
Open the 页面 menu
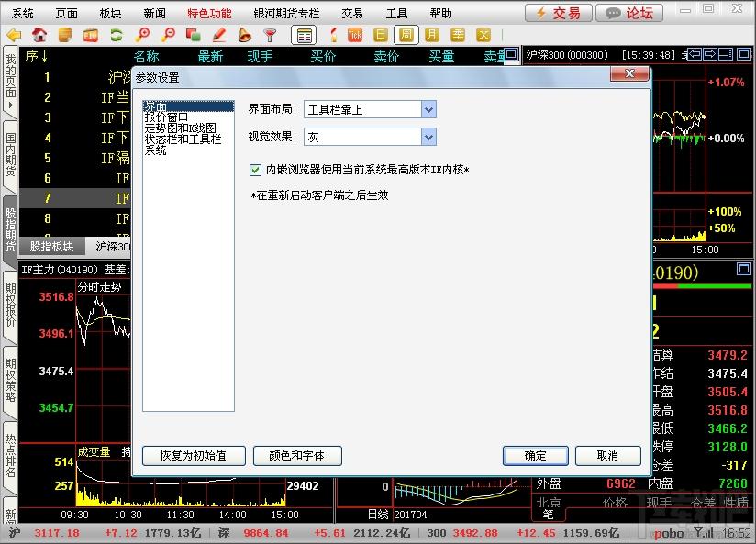click(x=67, y=14)
